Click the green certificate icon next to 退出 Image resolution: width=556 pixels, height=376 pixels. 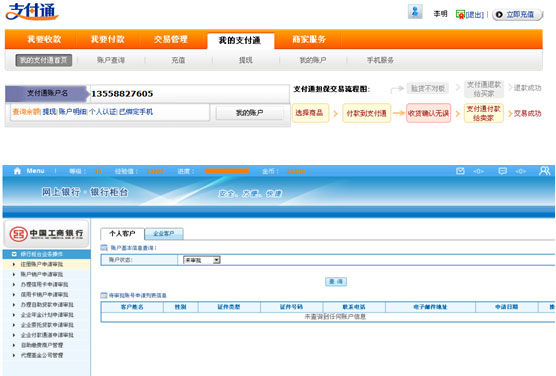click(x=460, y=15)
